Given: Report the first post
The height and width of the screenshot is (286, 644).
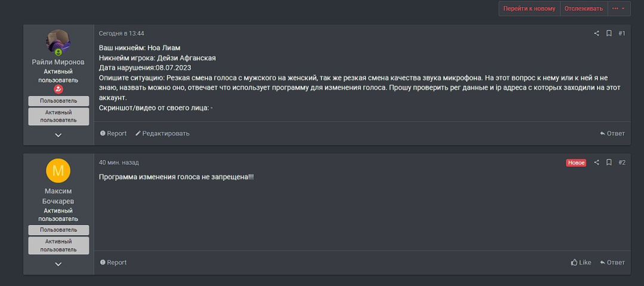Looking at the screenshot, I should coord(113,134).
